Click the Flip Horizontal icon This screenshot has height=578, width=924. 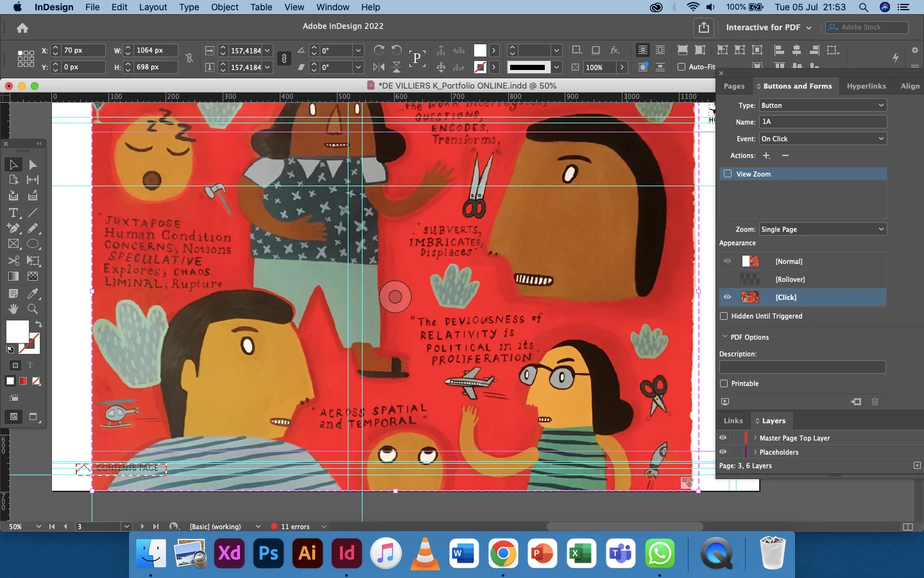(379, 67)
